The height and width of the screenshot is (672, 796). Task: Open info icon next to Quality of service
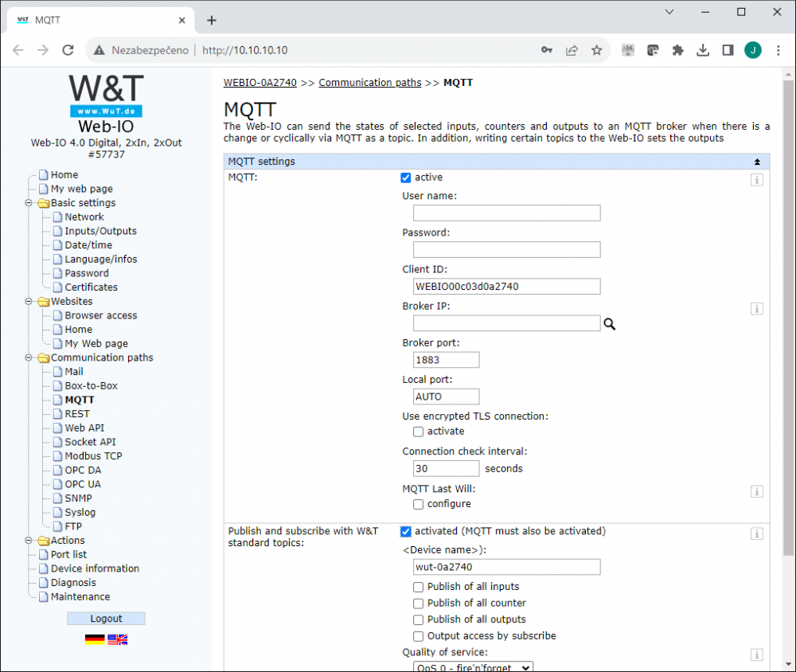click(756, 654)
